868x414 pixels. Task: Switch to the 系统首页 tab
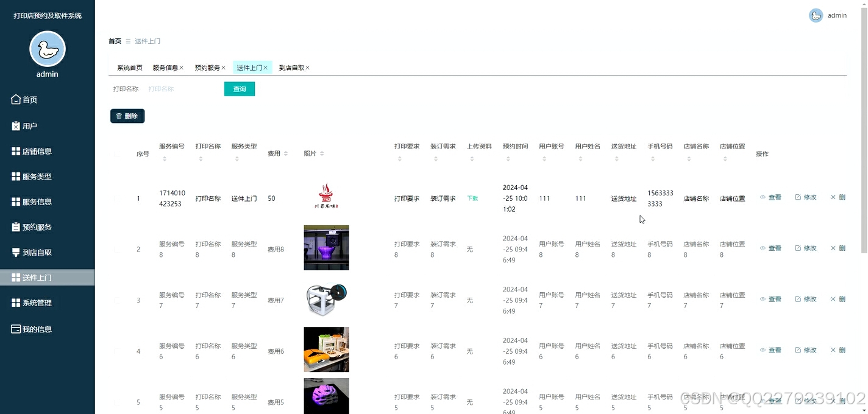pyautogui.click(x=129, y=68)
